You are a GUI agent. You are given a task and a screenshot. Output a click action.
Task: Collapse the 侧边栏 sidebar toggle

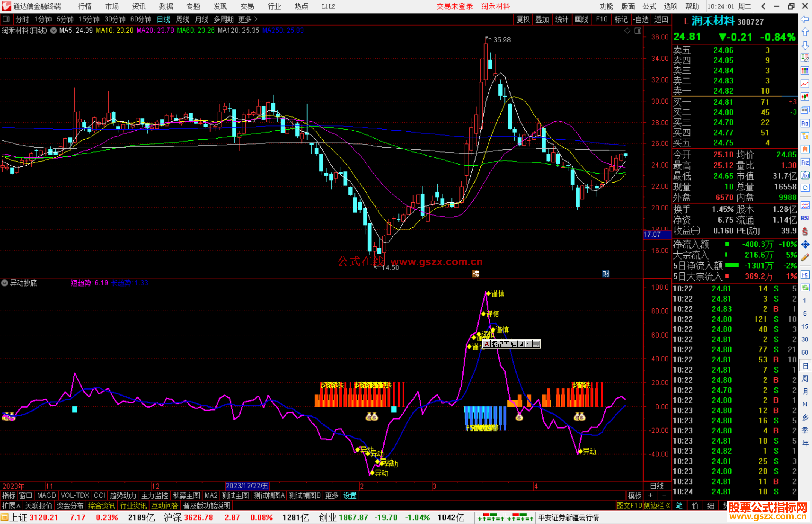656,506
